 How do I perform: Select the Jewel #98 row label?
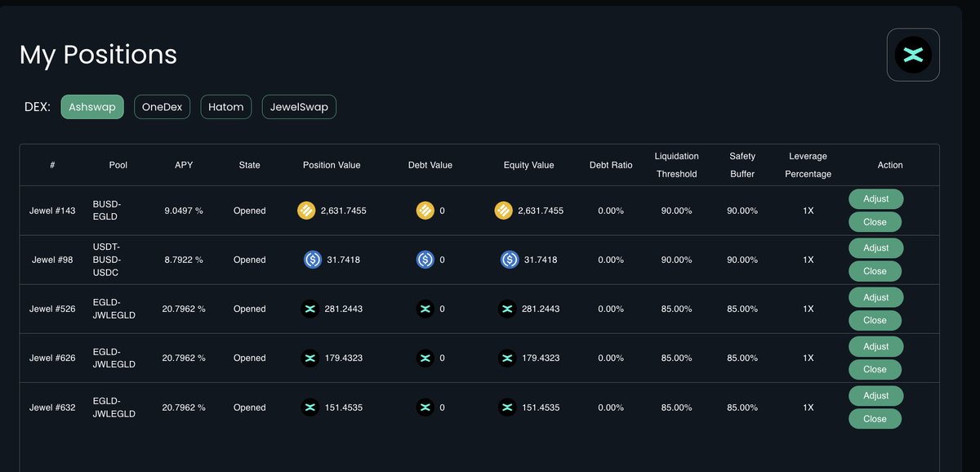pos(52,260)
